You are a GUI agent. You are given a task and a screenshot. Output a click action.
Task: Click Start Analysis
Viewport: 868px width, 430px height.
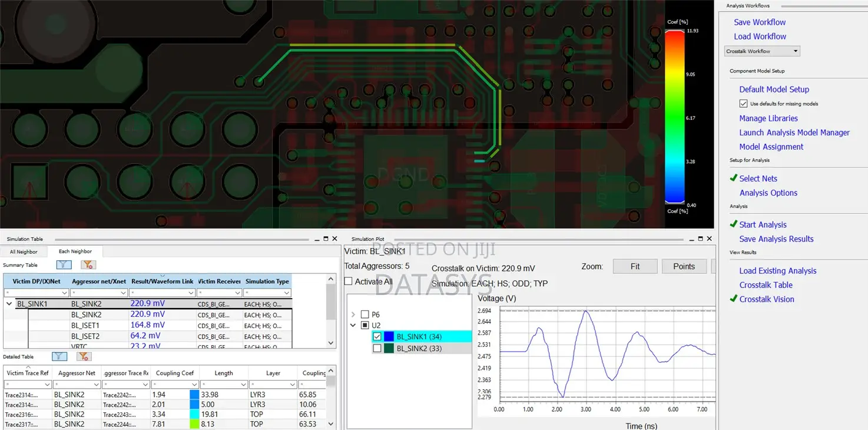point(763,224)
